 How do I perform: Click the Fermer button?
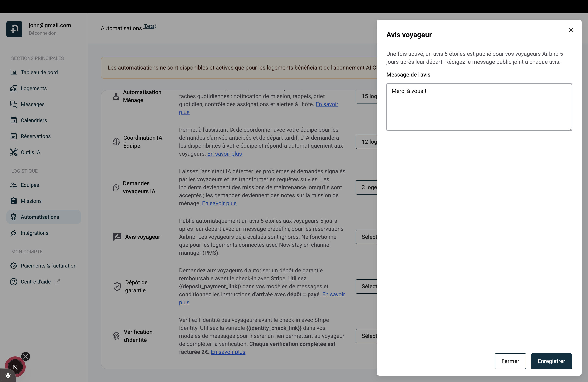click(x=510, y=361)
